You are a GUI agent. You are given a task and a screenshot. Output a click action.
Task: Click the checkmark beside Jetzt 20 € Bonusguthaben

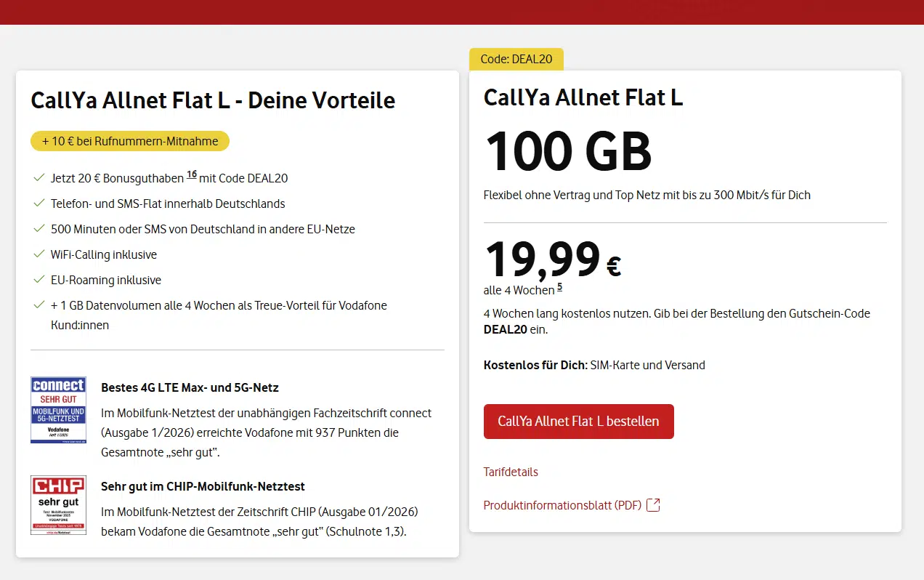(x=39, y=178)
